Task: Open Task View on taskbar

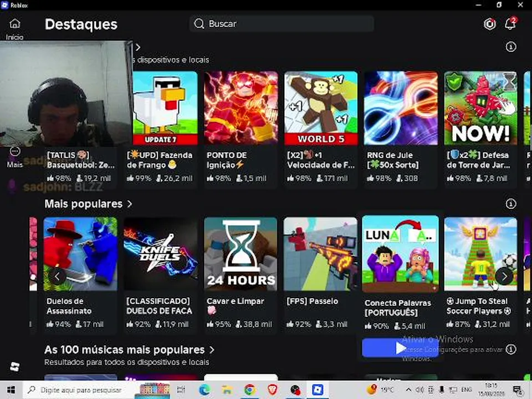Action: coord(181,390)
